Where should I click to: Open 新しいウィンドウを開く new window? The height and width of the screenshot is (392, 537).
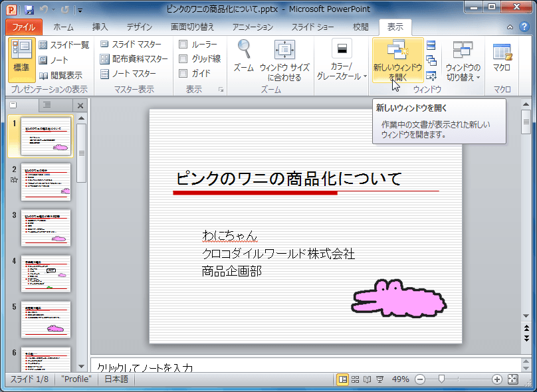(x=397, y=60)
